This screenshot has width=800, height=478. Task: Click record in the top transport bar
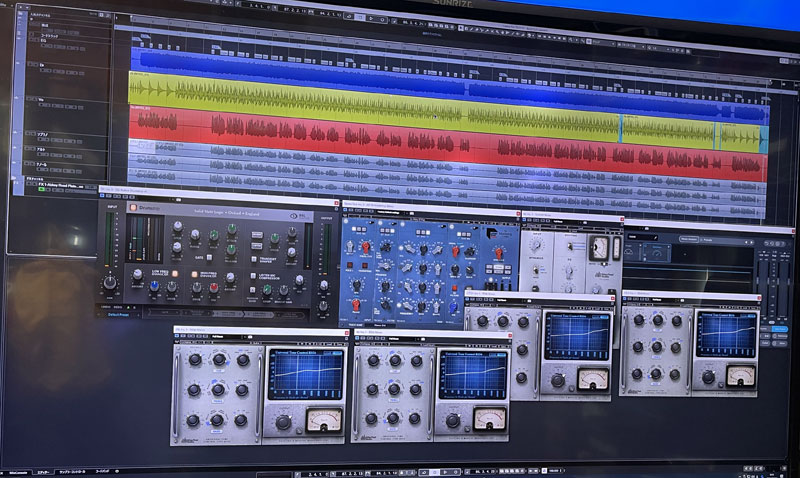(382, 19)
